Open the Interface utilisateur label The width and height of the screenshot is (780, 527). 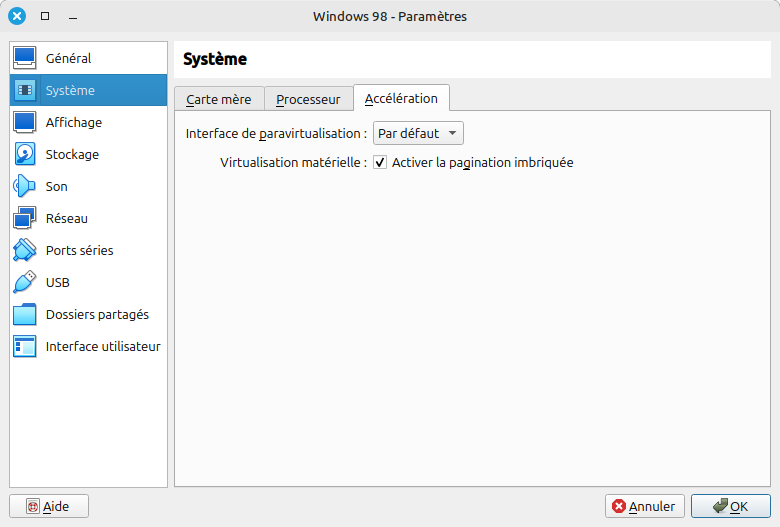(x=103, y=346)
